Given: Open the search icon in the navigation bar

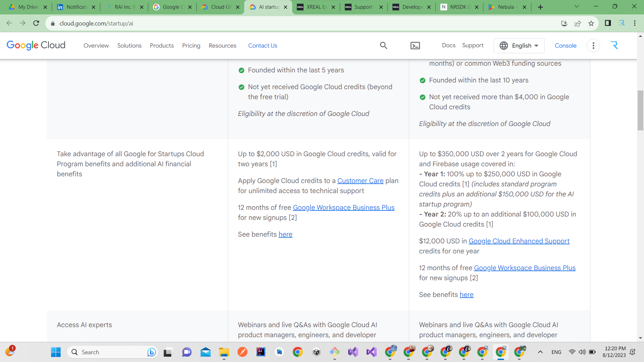Looking at the screenshot, I should [x=383, y=46].
